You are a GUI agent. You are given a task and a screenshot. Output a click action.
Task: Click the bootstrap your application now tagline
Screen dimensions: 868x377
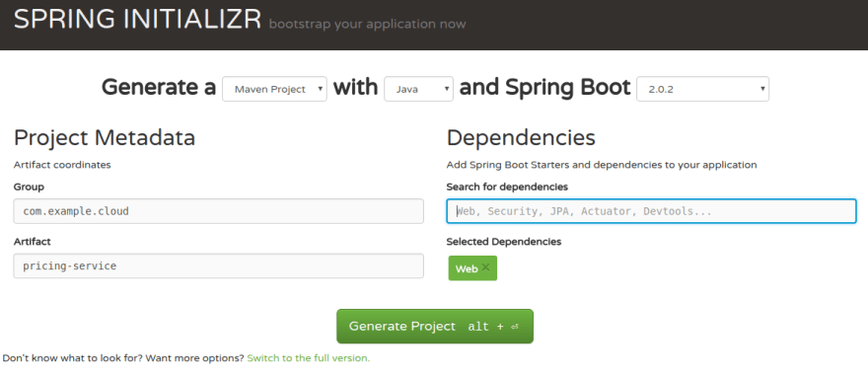coord(368,25)
